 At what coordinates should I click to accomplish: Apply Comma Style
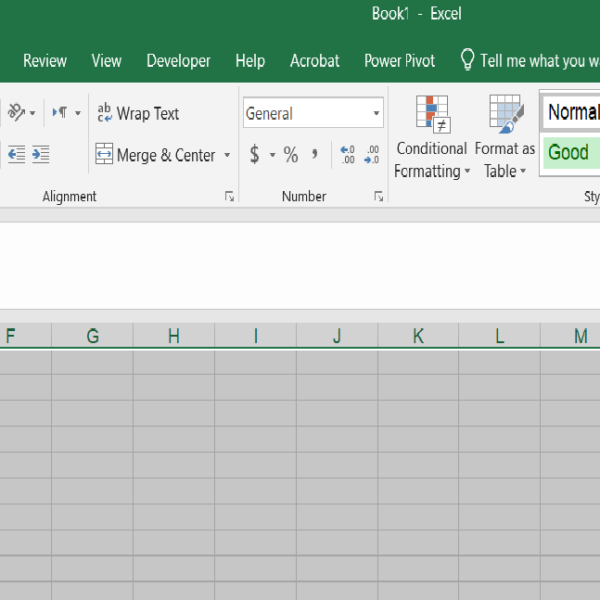tap(315, 154)
